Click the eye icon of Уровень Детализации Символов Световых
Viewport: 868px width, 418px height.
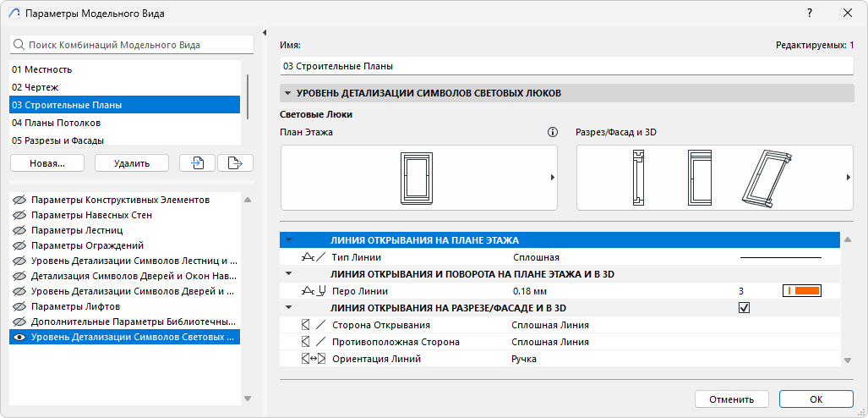[20, 337]
